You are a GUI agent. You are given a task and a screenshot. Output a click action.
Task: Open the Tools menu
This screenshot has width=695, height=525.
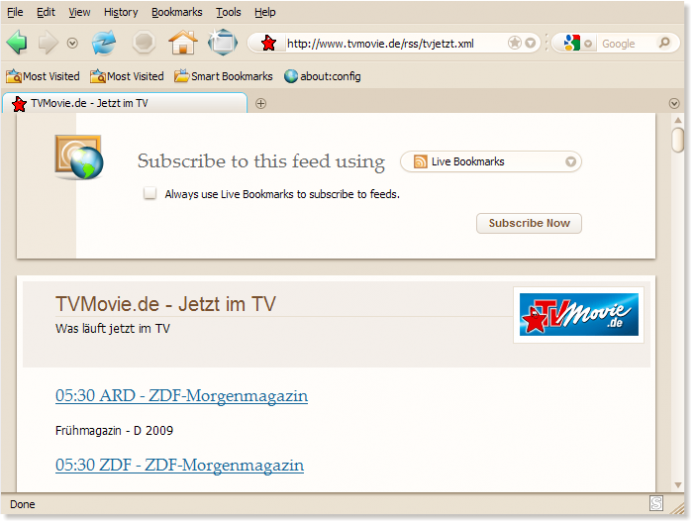(229, 12)
